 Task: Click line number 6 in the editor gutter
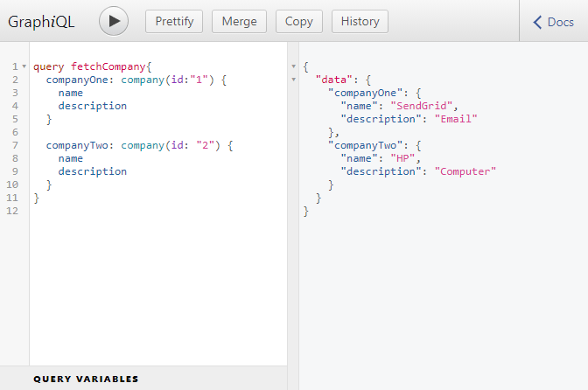tap(16, 132)
